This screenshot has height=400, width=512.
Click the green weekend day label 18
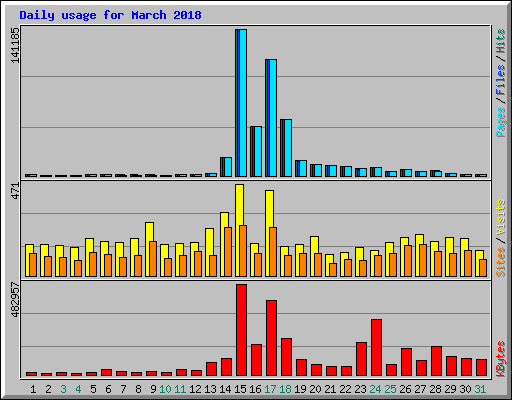[x=285, y=389]
